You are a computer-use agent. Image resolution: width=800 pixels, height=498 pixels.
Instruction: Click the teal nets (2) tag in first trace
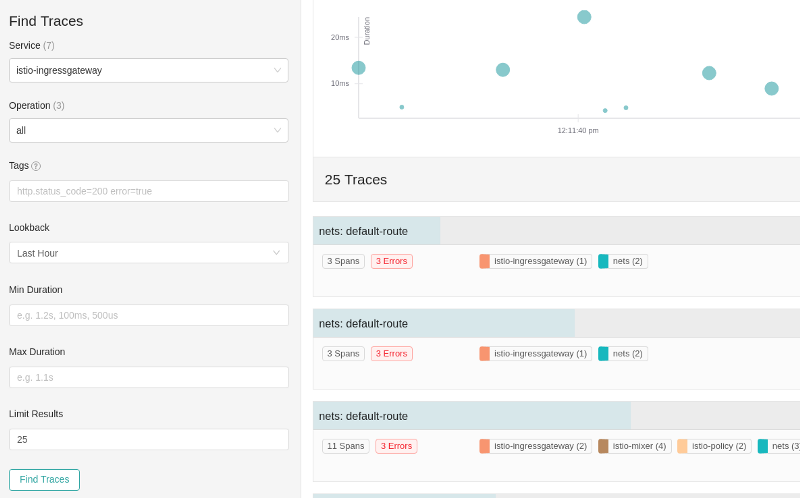pos(622,261)
